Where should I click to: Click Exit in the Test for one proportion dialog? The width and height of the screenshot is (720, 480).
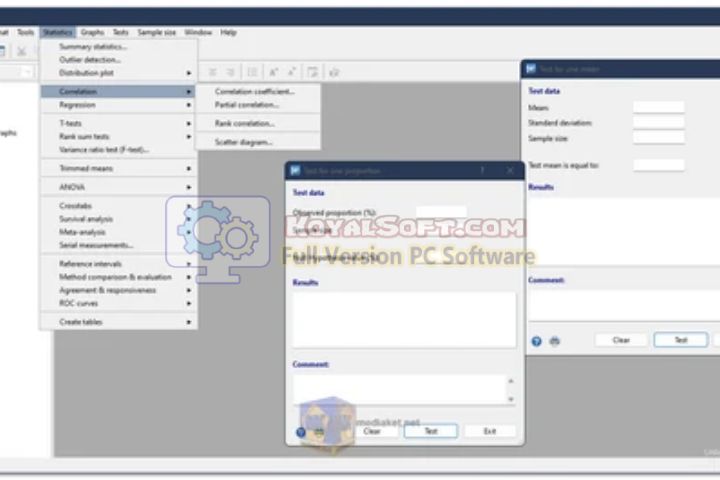tap(490, 431)
